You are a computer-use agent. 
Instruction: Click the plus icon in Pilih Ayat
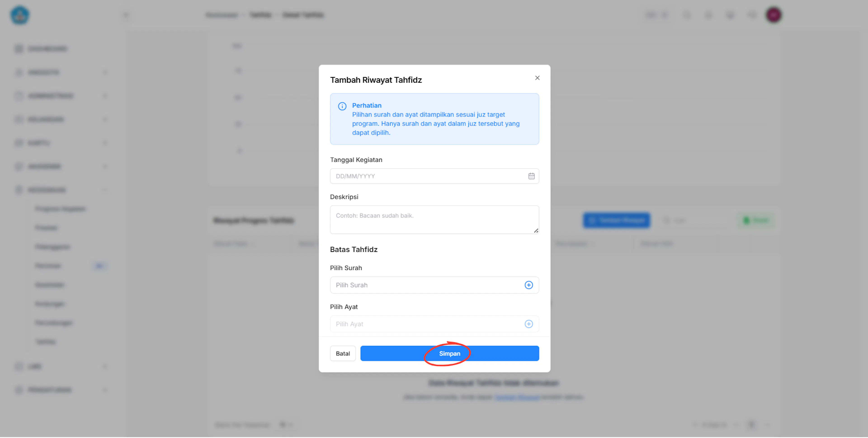(529, 324)
